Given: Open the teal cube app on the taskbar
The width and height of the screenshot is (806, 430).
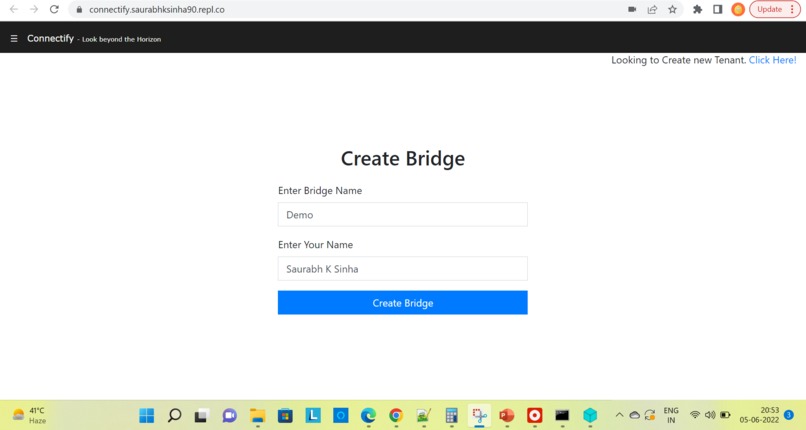Looking at the screenshot, I should (x=590, y=415).
